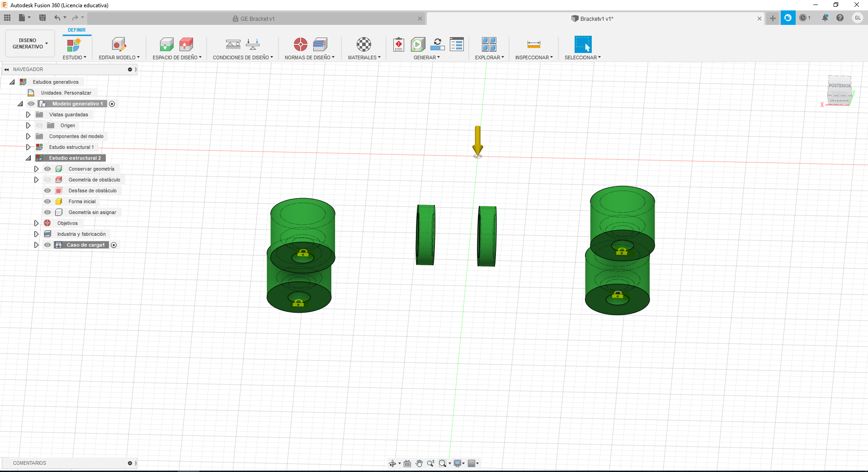The width and height of the screenshot is (868, 472).
Task: Run the Pre-check icon
Action: (x=399, y=44)
